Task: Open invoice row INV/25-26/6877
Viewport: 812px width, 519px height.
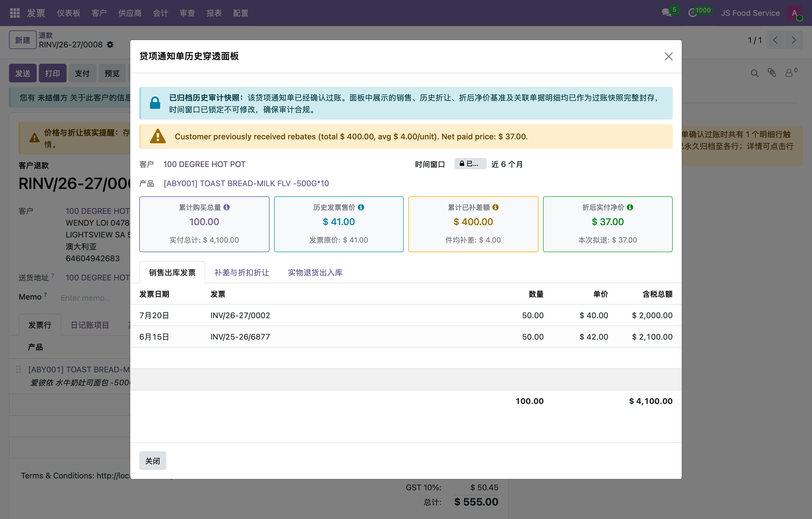Action: pos(406,337)
